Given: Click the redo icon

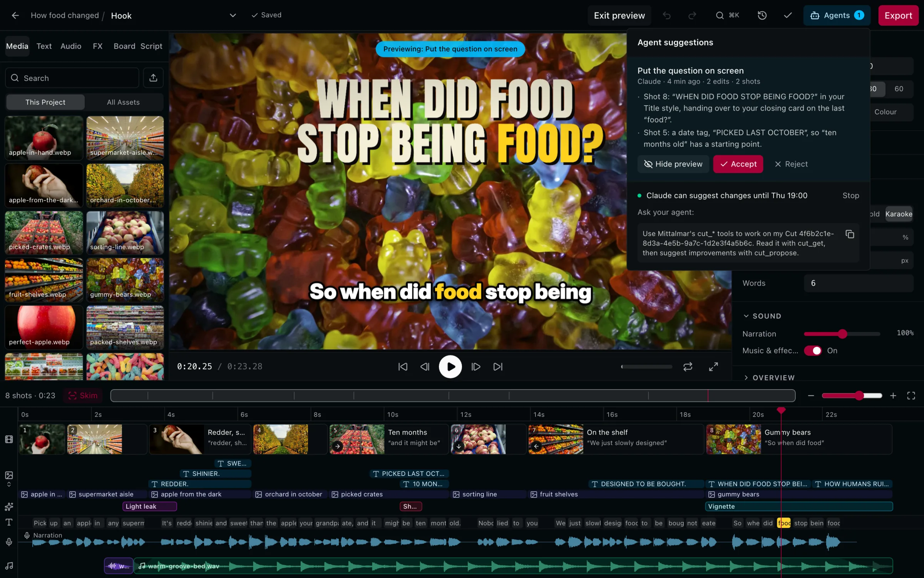Looking at the screenshot, I should [692, 15].
